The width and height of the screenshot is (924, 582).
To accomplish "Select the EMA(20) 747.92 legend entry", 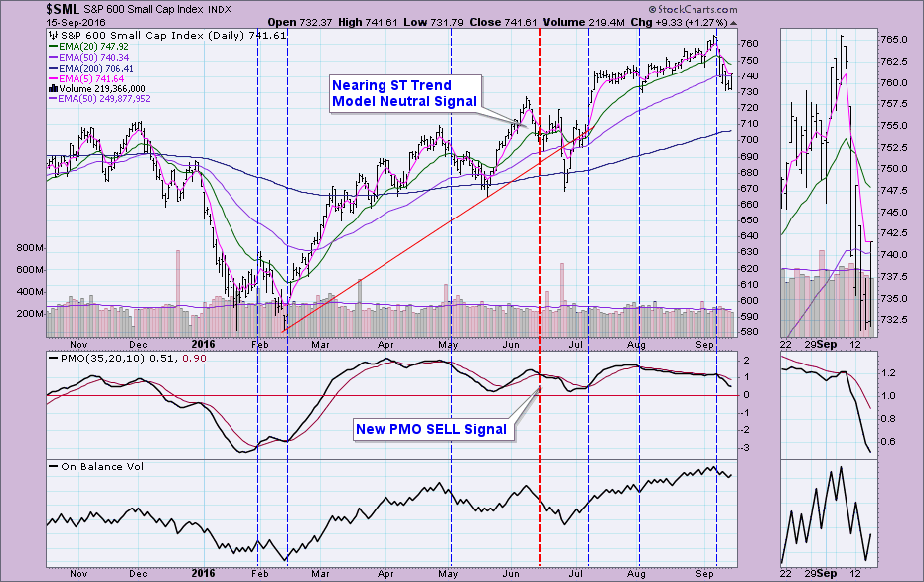I will (88, 46).
